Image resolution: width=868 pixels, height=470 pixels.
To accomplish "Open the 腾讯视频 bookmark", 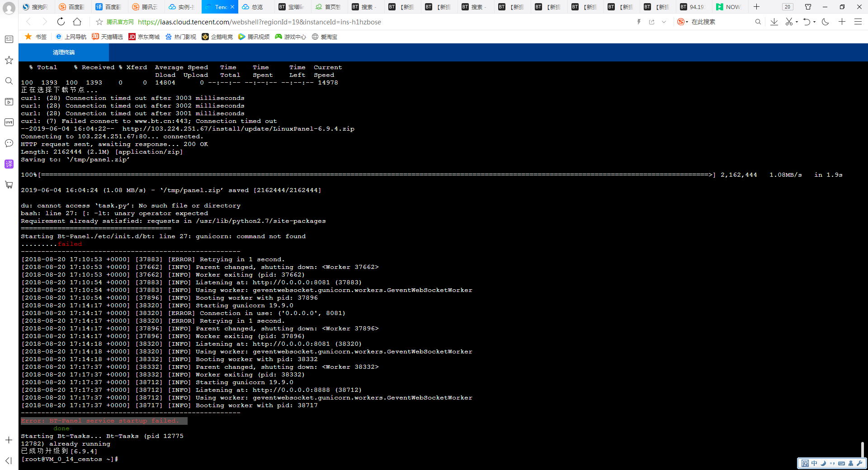I will 254,37.
